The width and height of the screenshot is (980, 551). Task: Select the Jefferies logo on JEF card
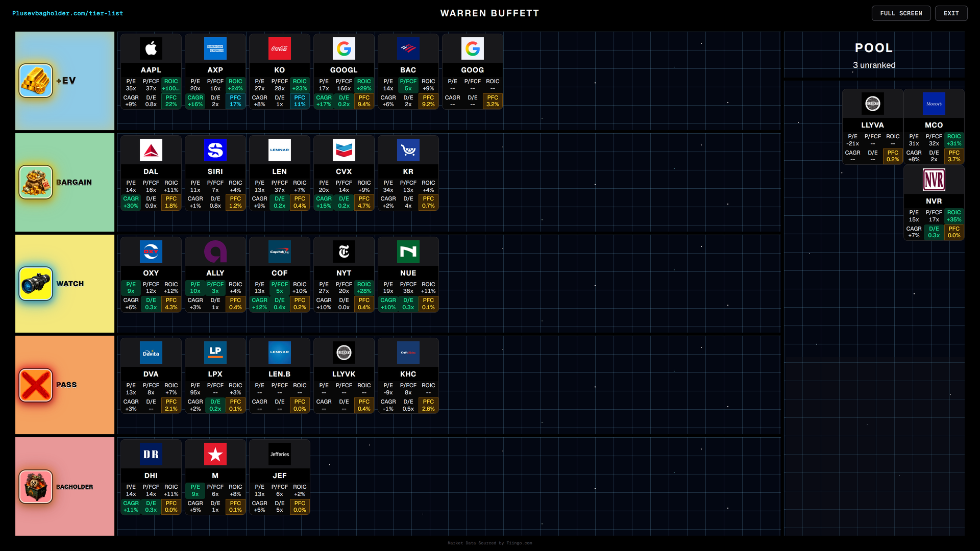point(280,454)
